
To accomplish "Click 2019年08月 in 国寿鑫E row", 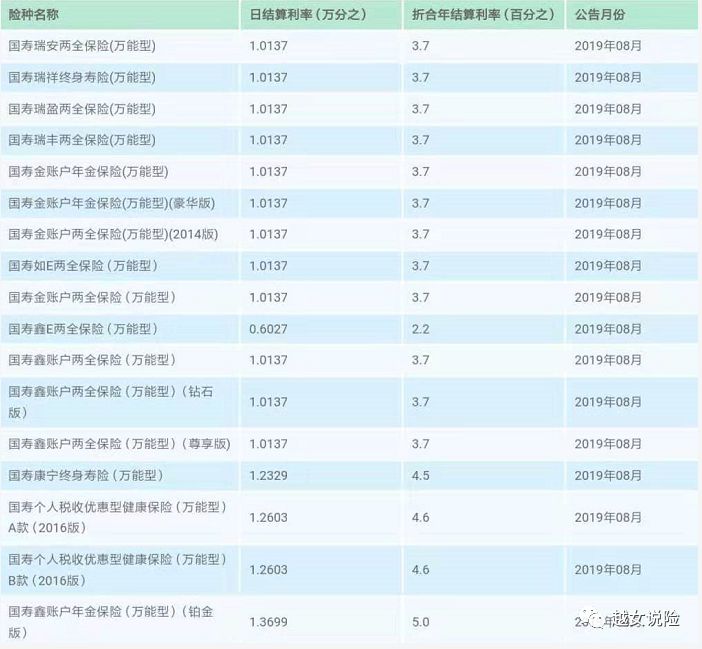I will coord(608,329).
